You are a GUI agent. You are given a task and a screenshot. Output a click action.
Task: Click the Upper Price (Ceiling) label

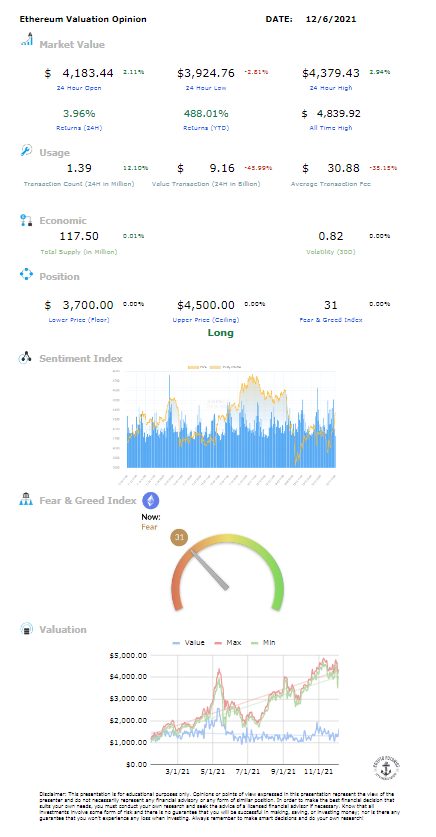(206, 320)
